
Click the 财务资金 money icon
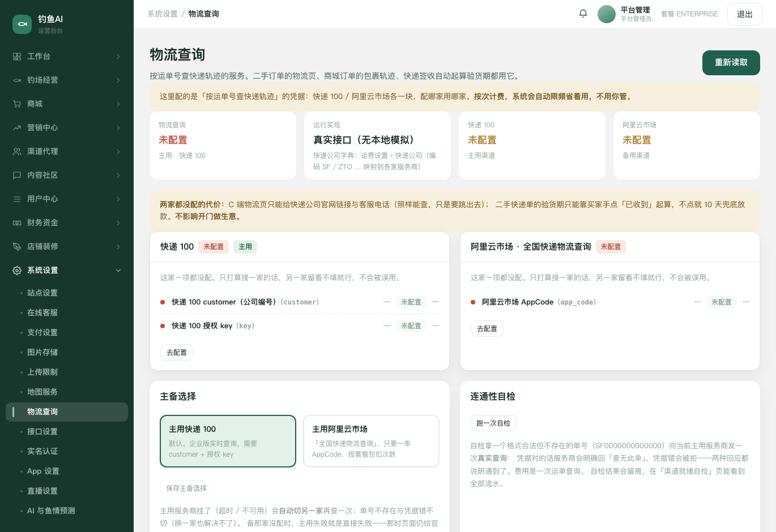[x=17, y=223]
